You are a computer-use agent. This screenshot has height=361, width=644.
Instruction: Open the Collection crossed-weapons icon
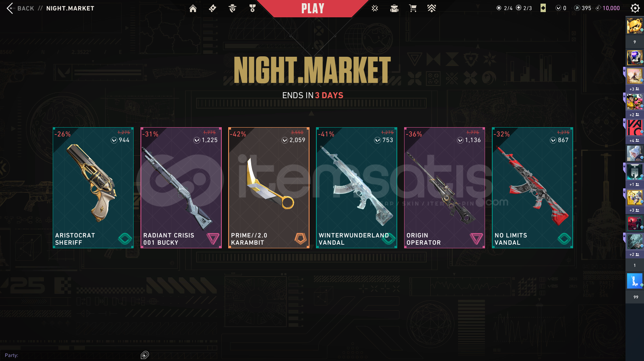375,8
